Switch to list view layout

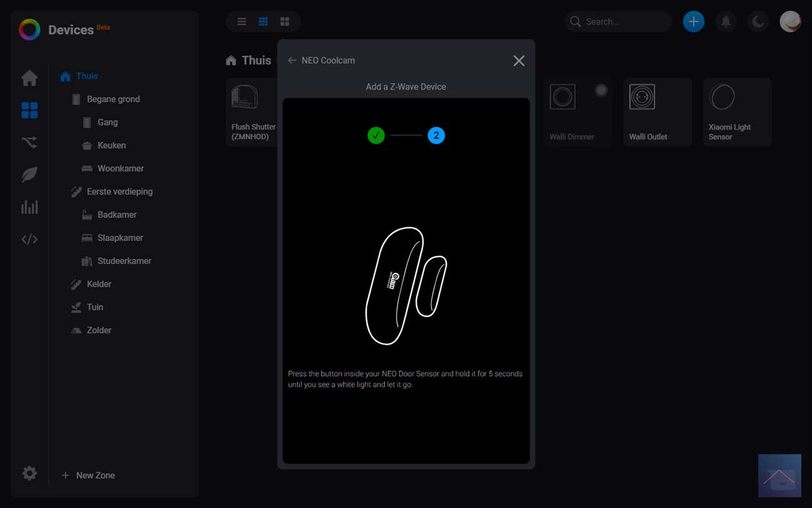242,22
